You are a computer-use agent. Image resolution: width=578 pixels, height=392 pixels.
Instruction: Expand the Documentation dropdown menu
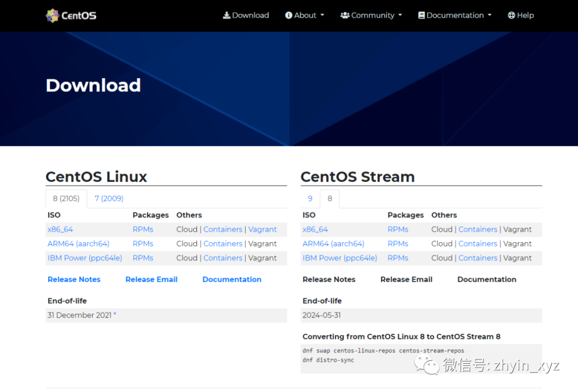click(455, 16)
